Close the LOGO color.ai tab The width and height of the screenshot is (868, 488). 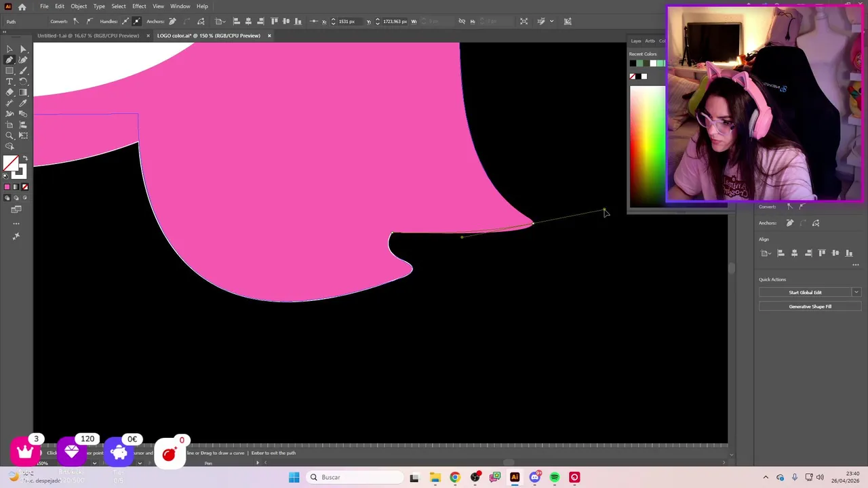(x=269, y=35)
